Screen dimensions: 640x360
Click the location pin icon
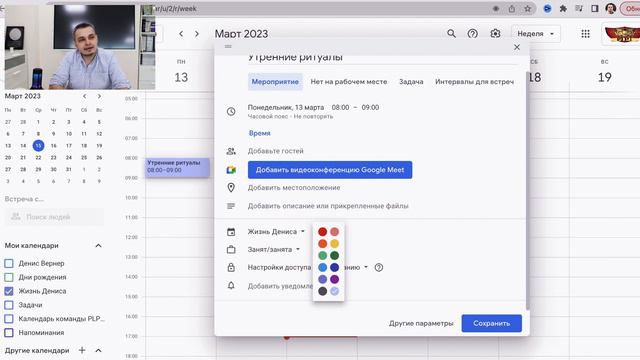[x=231, y=188]
